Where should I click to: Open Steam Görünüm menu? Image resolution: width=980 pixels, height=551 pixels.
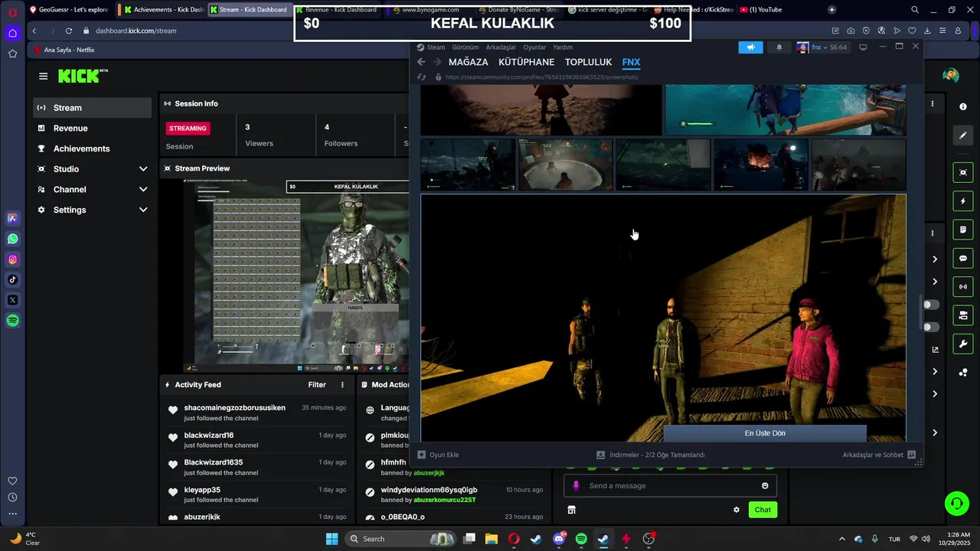pos(465,47)
